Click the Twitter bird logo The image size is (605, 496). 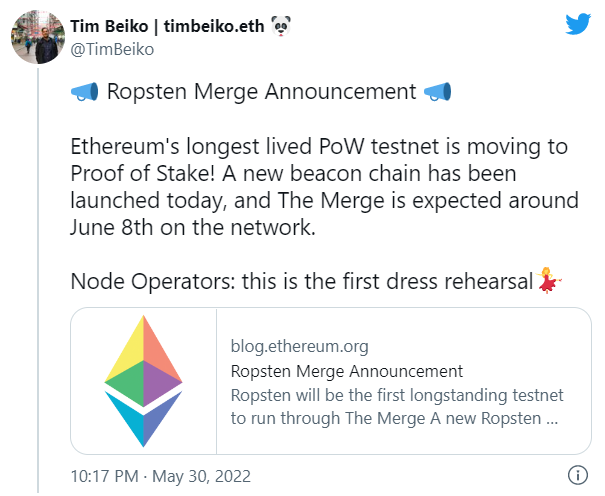pyautogui.click(x=578, y=24)
